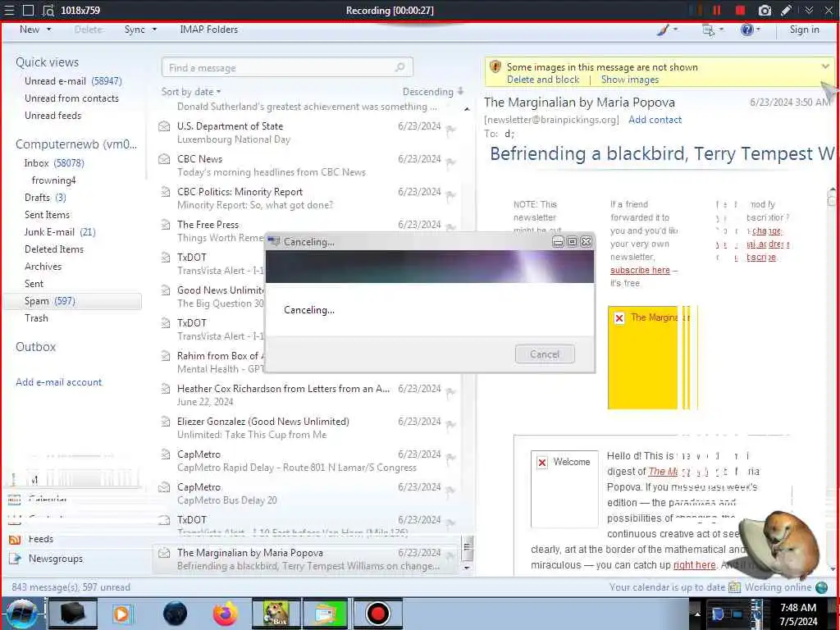Viewport: 840px width, 630px height.
Task: Click the red record button on taskbar
Action: pos(377,614)
